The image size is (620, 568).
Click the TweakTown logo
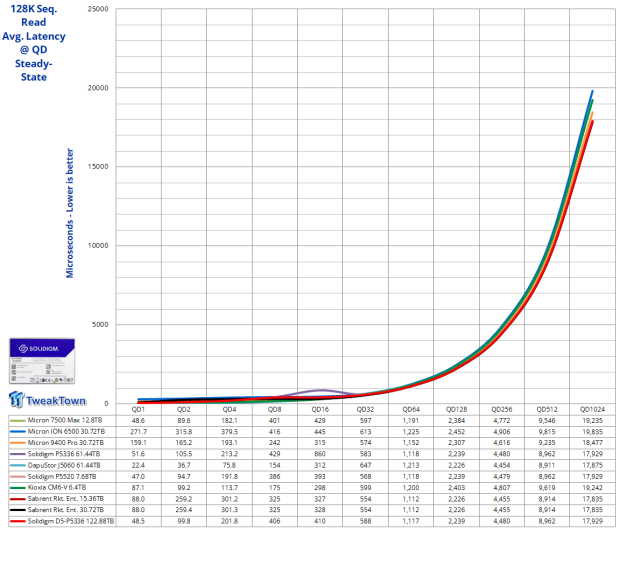[x=47, y=400]
